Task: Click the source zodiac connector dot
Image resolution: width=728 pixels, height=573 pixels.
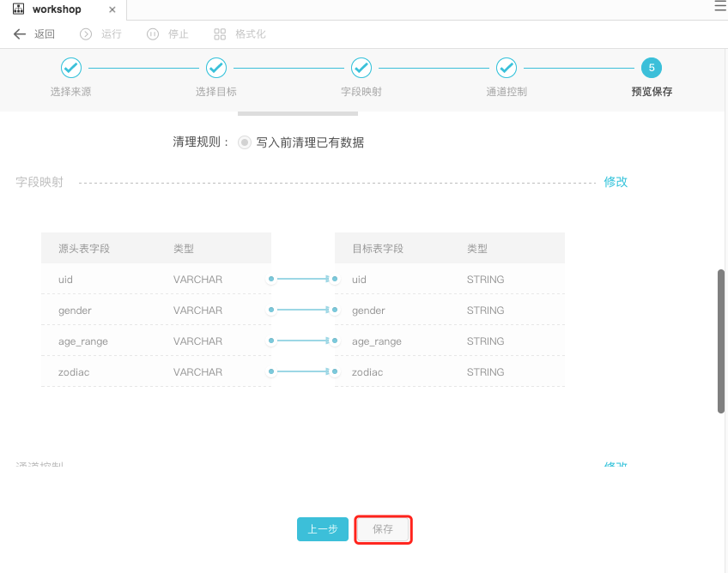Action: click(x=271, y=371)
